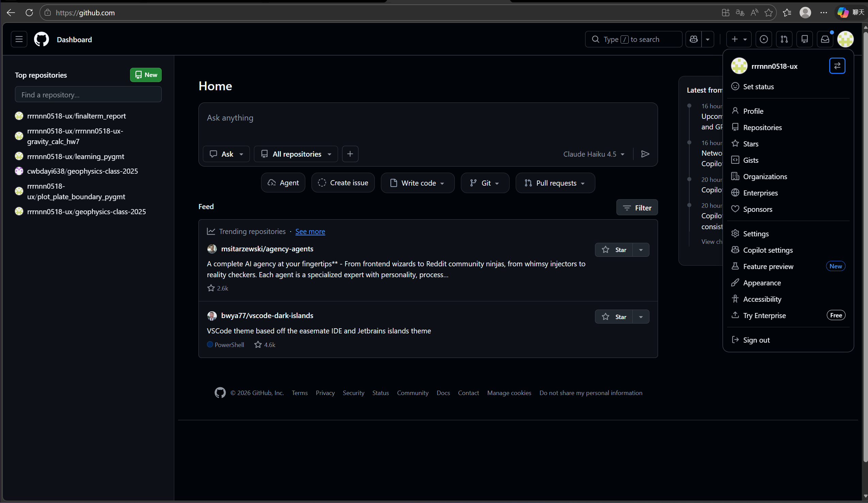Click the Terms footer link
The width and height of the screenshot is (868, 503).
pos(300,393)
